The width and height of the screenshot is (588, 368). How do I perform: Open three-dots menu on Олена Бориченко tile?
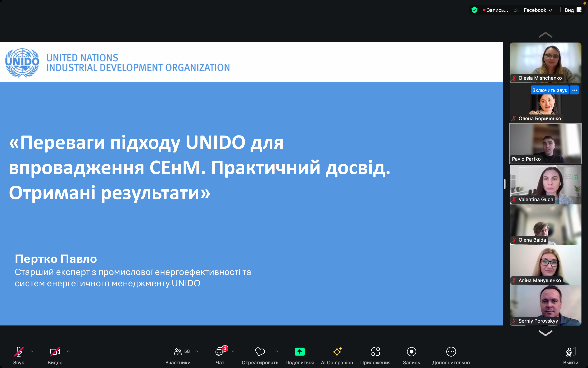pyautogui.click(x=574, y=90)
